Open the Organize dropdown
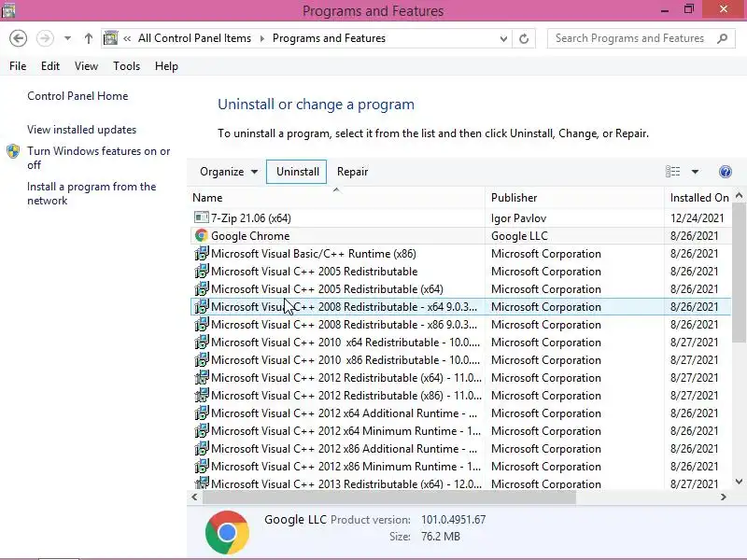This screenshot has width=747, height=560. tap(229, 172)
